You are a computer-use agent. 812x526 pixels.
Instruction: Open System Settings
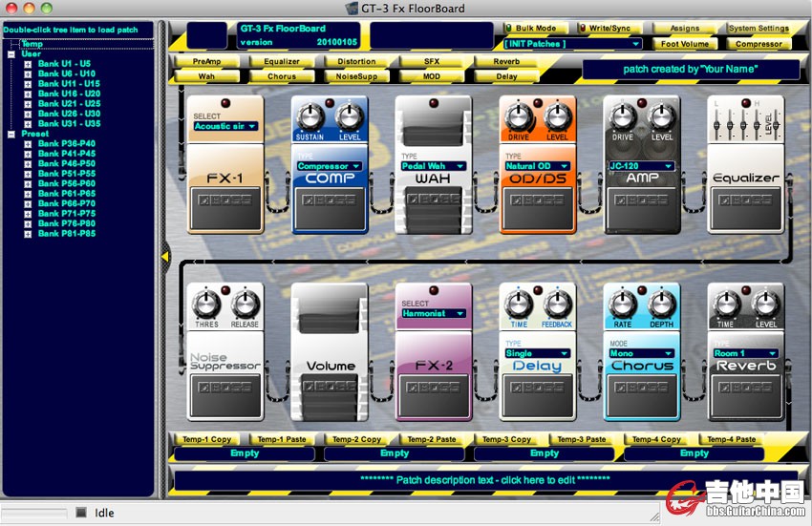point(759,28)
